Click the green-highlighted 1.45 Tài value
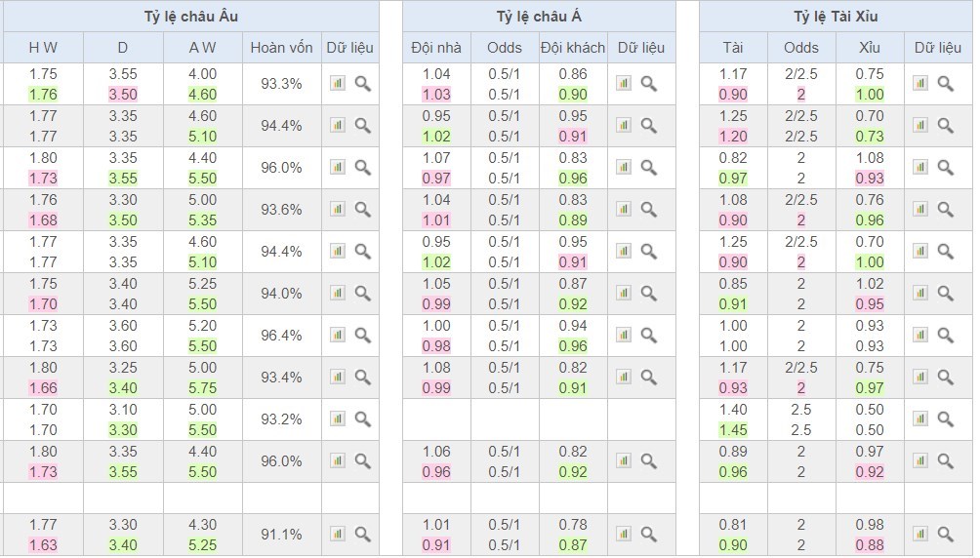Screen dimensions: 980x558 click(733, 429)
